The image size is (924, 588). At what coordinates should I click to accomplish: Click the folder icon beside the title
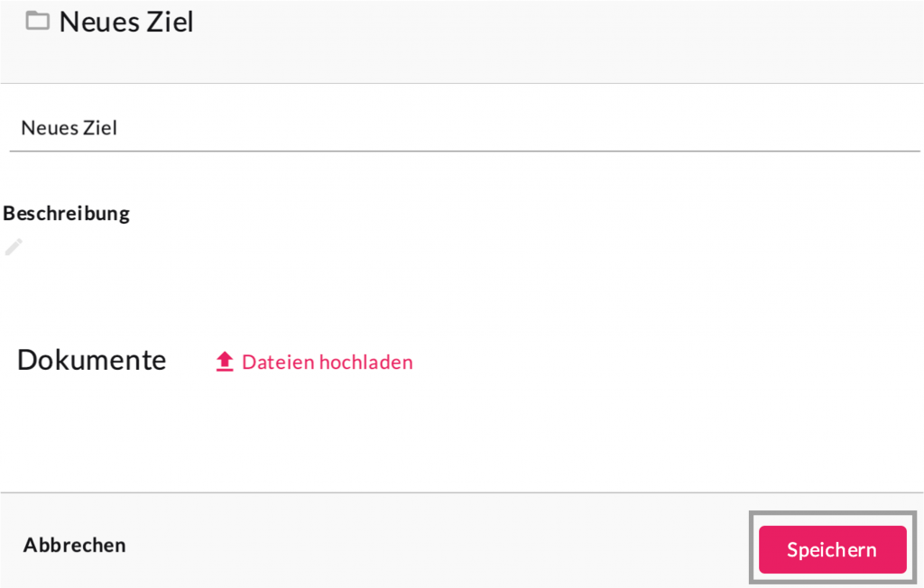tap(37, 21)
